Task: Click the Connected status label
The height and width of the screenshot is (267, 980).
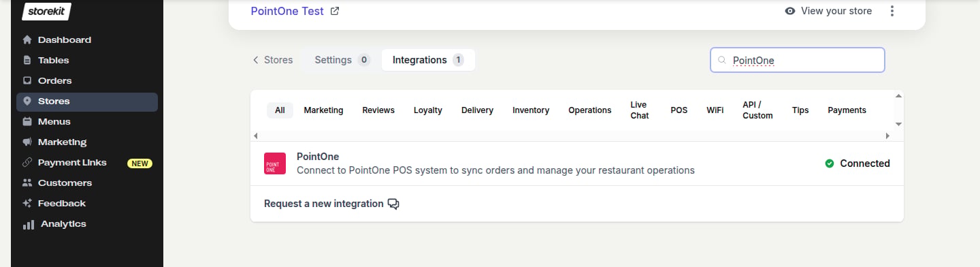Action: (x=865, y=163)
